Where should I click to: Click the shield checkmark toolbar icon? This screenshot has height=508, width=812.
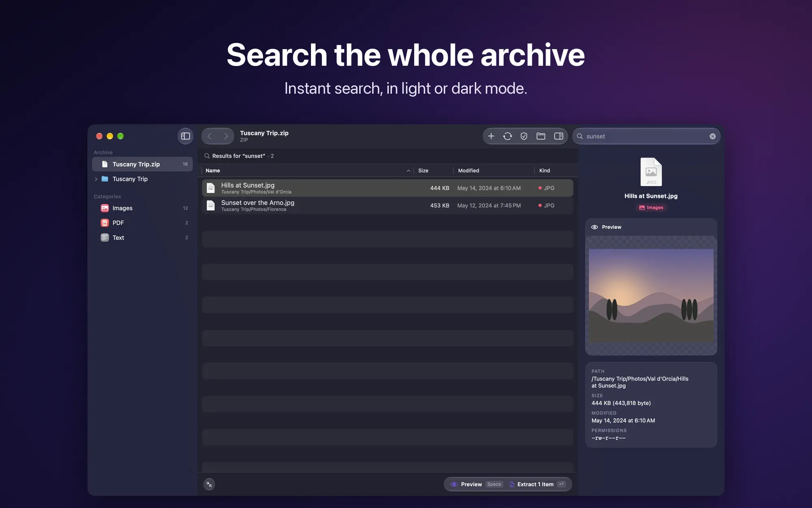(524, 136)
